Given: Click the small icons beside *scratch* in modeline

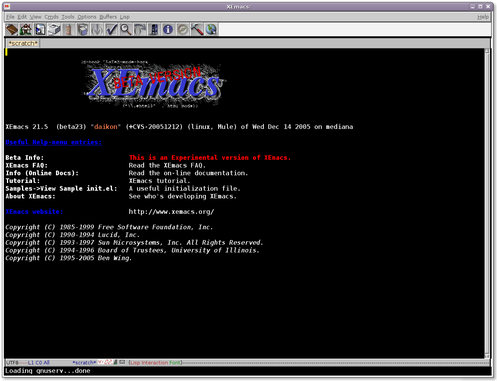Looking at the screenshot, I should (111, 362).
